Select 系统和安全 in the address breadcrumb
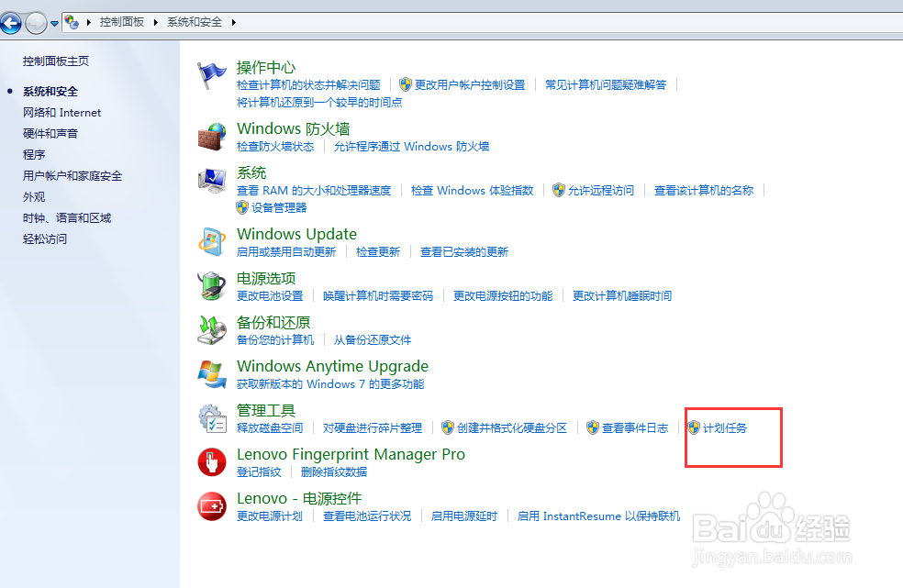This screenshot has width=903, height=588. [x=194, y=22]
